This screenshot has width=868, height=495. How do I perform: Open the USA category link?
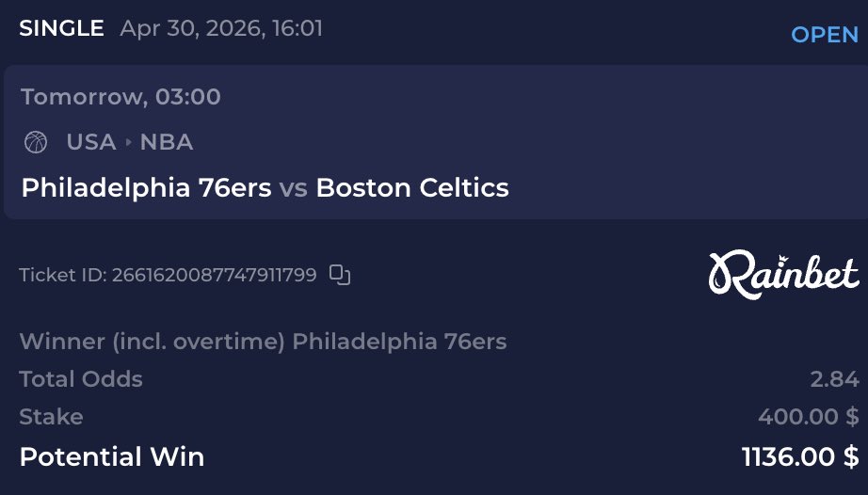click(91, 142)
